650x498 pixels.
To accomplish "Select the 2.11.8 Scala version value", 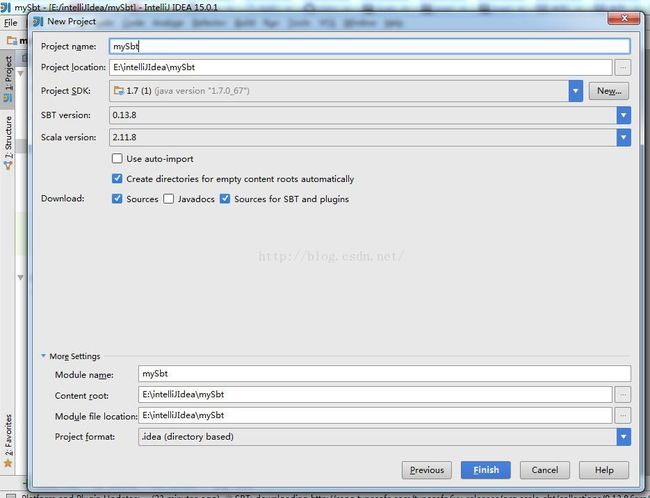I will (124, 137).
